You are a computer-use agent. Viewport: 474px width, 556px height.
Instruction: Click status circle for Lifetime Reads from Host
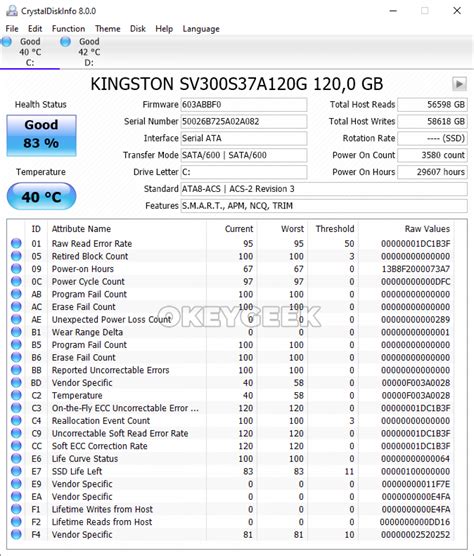[16, 522]
